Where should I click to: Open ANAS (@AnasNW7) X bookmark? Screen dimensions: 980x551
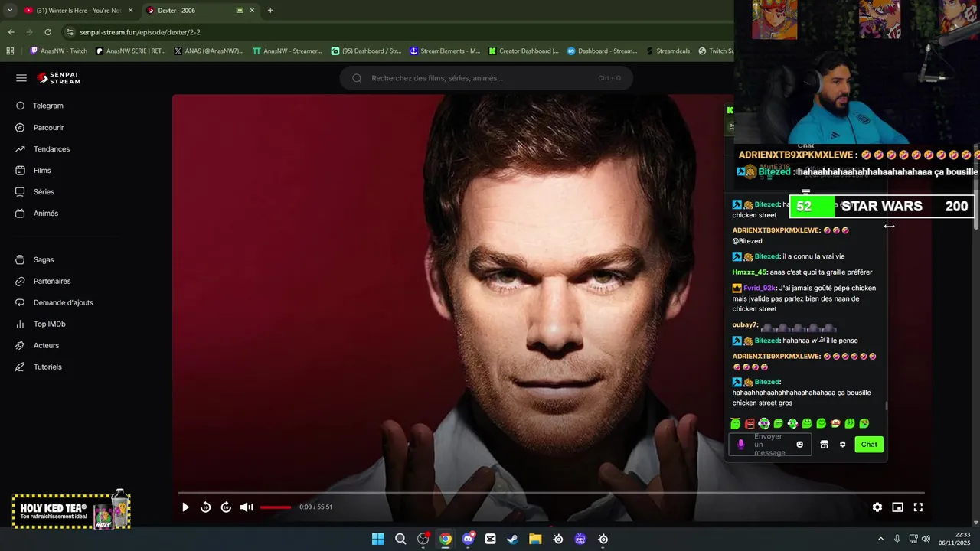click(x=209, y=51)
